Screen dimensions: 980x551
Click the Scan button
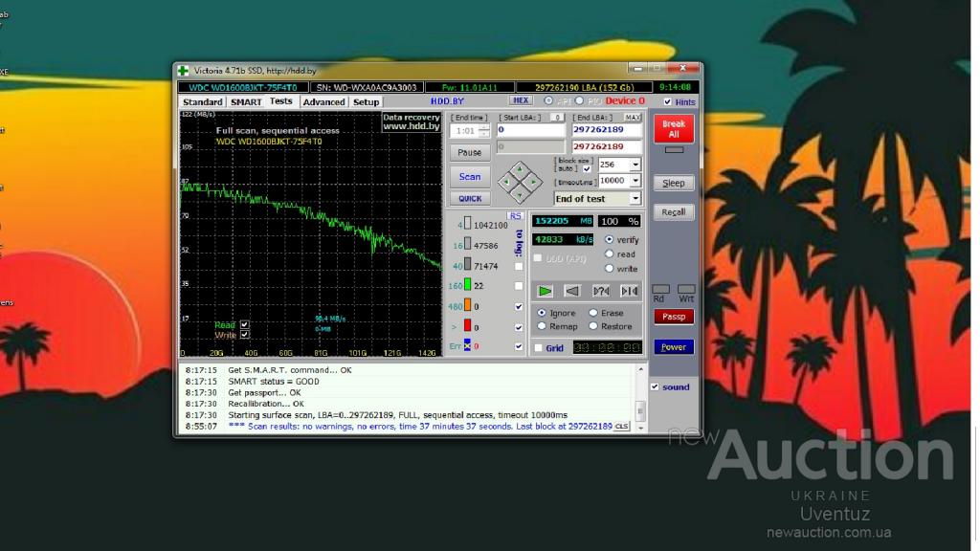(x=469, y=177)
